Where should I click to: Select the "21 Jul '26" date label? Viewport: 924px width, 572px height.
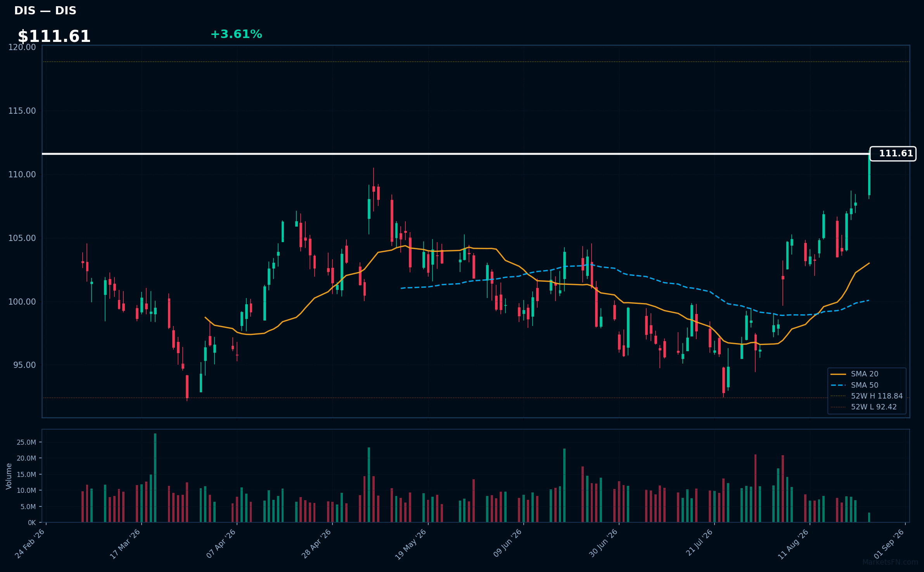(x=699, y=543)
